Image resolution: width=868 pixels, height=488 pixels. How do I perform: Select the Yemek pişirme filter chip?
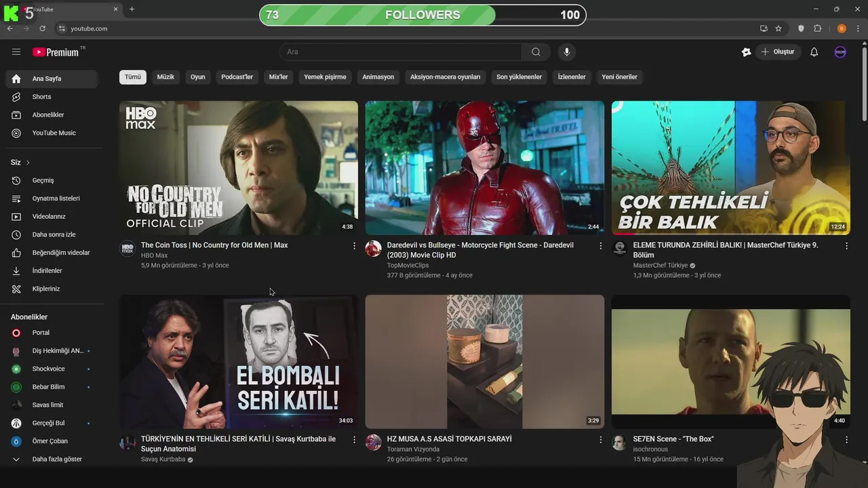[x=325, y=77]
